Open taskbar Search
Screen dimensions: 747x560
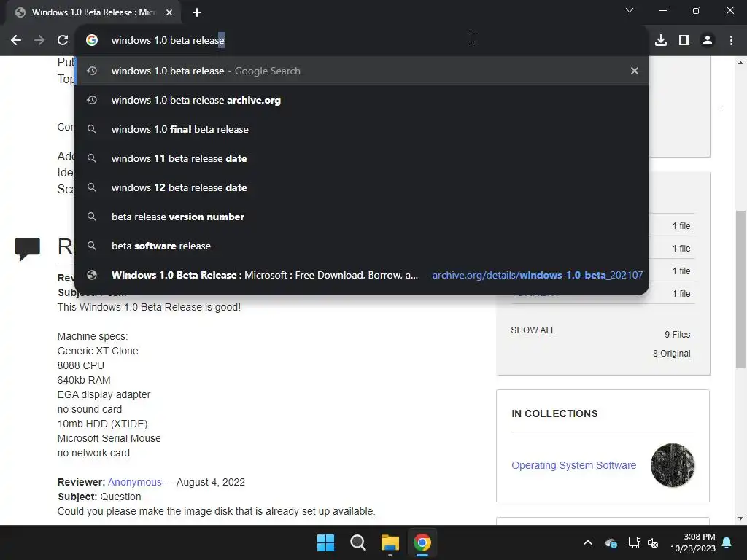[357, 542]
